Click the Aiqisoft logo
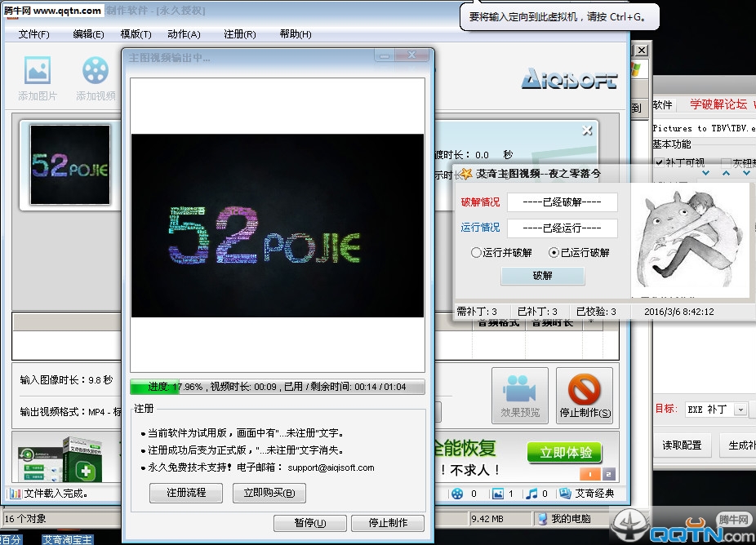Screen dimensions: 756x545 pyautogui.click(x=569, y=78)
